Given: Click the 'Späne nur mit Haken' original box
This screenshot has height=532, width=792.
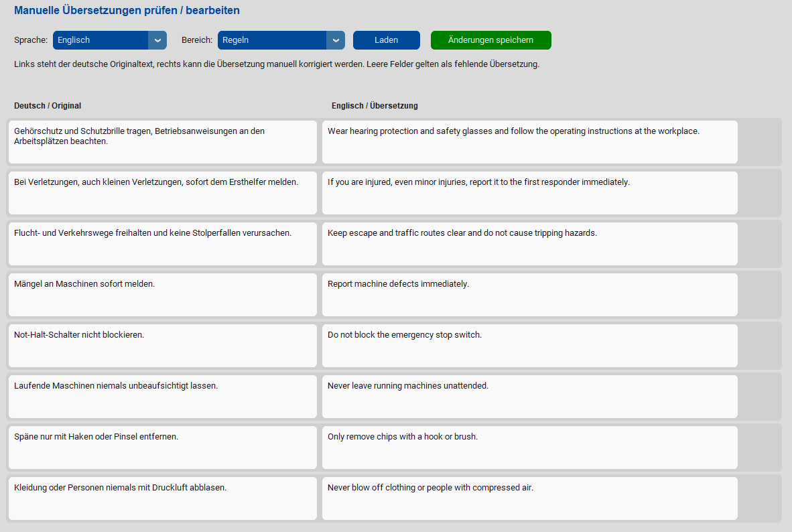Looking at the screenshot, I should click(x=162, y=448).
